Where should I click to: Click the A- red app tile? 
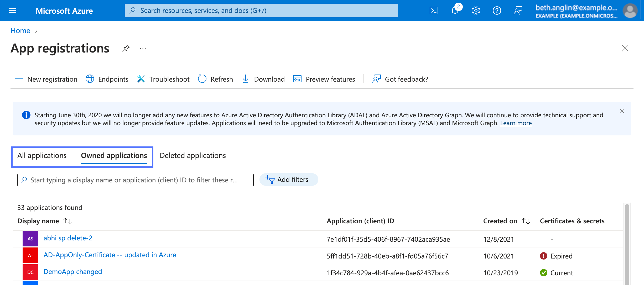pos(30,255)
